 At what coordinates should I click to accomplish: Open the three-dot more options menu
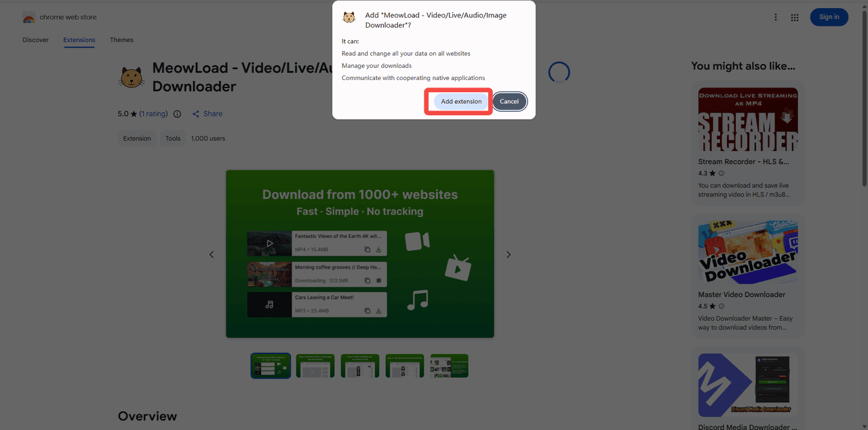coord(776,17)
